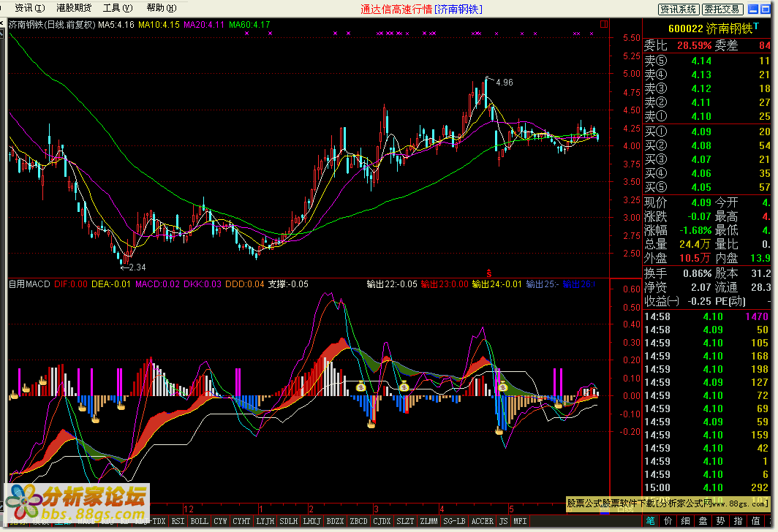This screenshot has height=532, width=778.
Task: Click the stock title 600022 济南钢铁
Action: 711,28
